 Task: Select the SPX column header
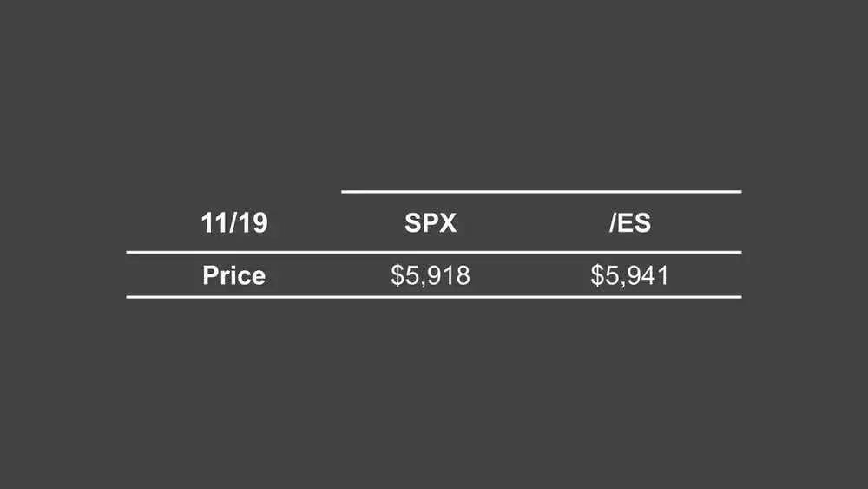tap(431, 223)
